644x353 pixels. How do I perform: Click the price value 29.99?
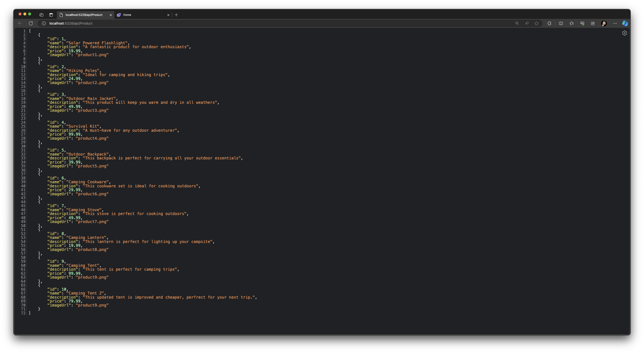[74, 190]
